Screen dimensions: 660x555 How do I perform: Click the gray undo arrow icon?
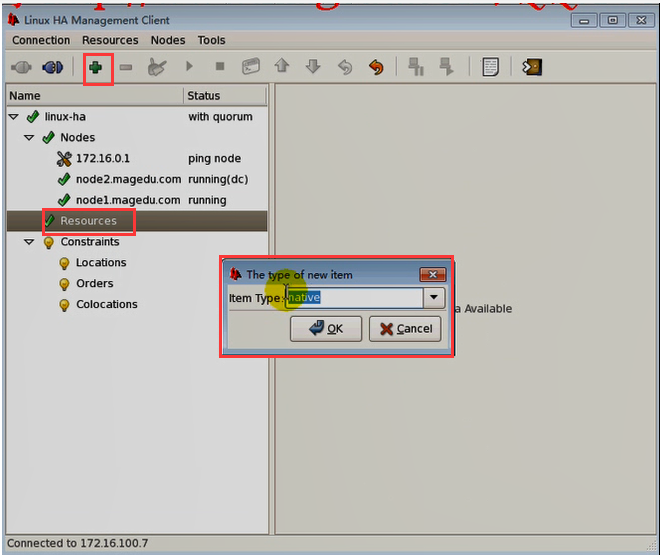coord(345,67)
